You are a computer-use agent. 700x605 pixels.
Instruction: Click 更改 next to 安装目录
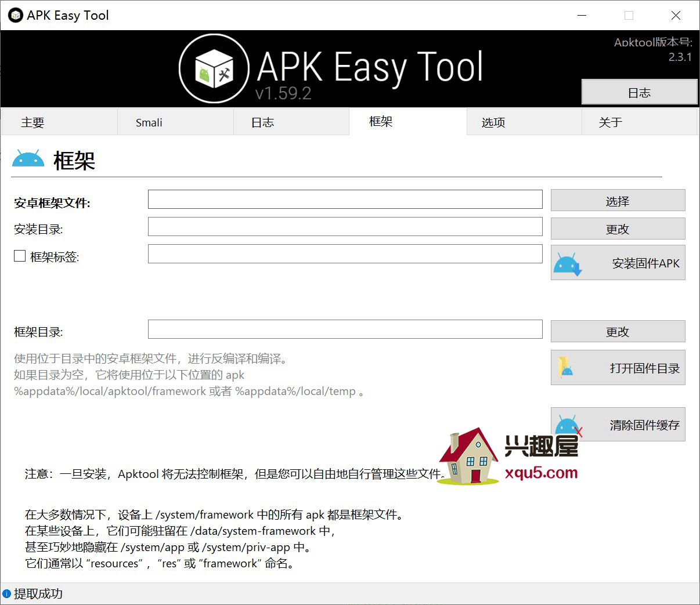point(618,229)
